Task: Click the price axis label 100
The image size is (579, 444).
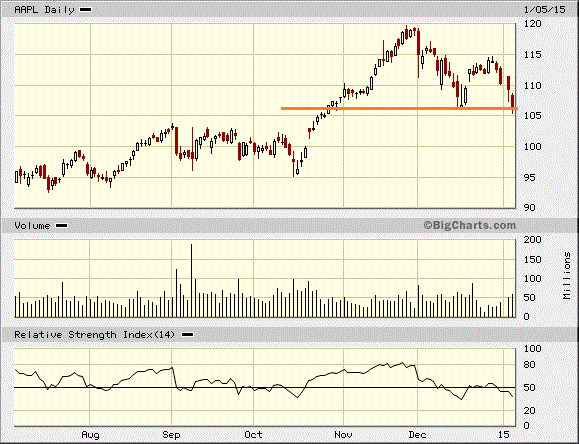Action: (x=532, y=147)
